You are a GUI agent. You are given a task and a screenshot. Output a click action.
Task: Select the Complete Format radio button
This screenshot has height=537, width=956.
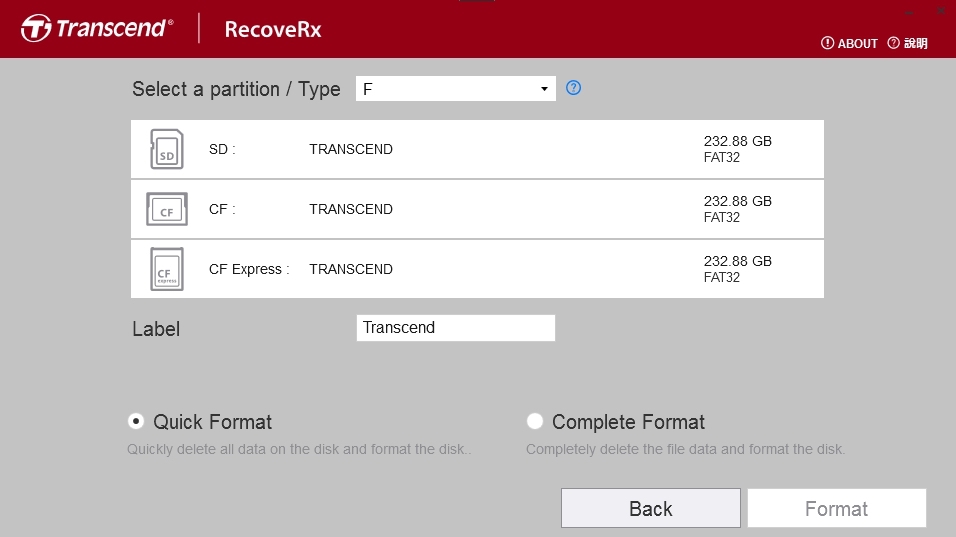click(535, 421)
